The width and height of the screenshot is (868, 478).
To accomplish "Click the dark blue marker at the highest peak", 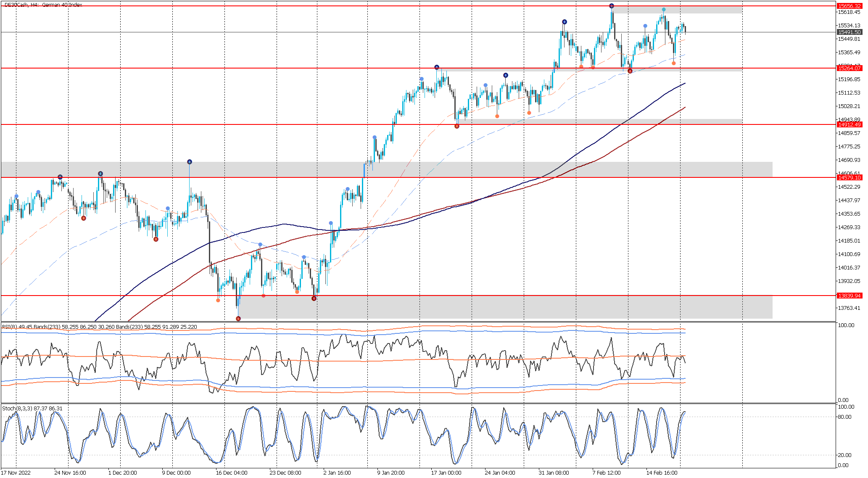I will click(x=612, y=6).
